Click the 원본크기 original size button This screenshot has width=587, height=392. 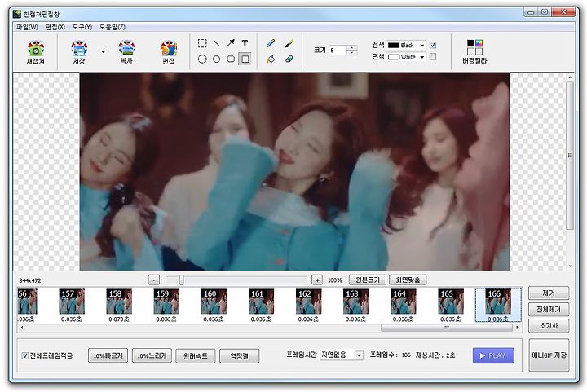click(368, 280)
